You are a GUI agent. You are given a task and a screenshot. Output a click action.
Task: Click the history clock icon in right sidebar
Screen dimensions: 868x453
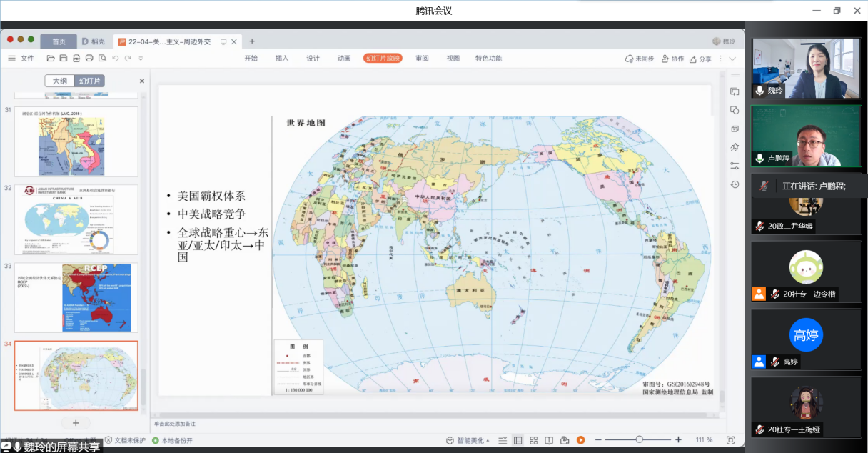pos(735,184)
